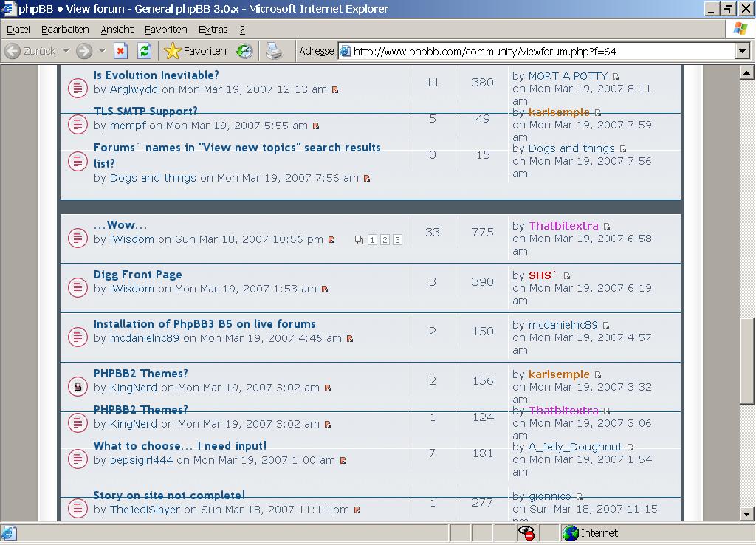This screenshot has height=545, width=756.
Task: Click the Stop loading toolbar icon
Action: [121, 51]
